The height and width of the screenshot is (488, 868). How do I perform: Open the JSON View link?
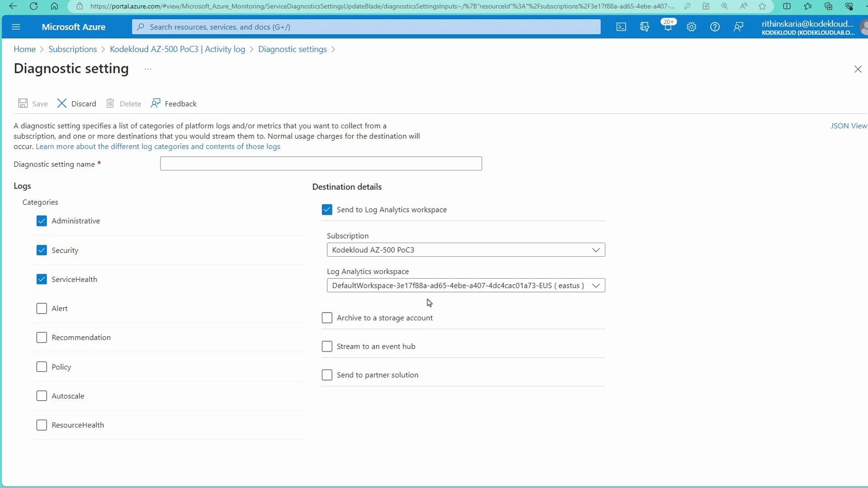(x=848, y=126)
